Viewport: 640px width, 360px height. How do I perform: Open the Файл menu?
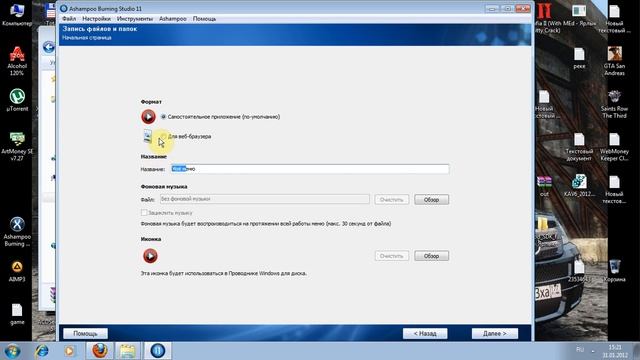click(69, 19)
